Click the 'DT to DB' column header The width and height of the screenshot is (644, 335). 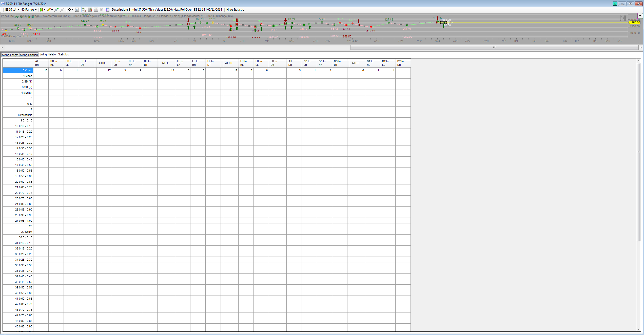click(403, 63)
